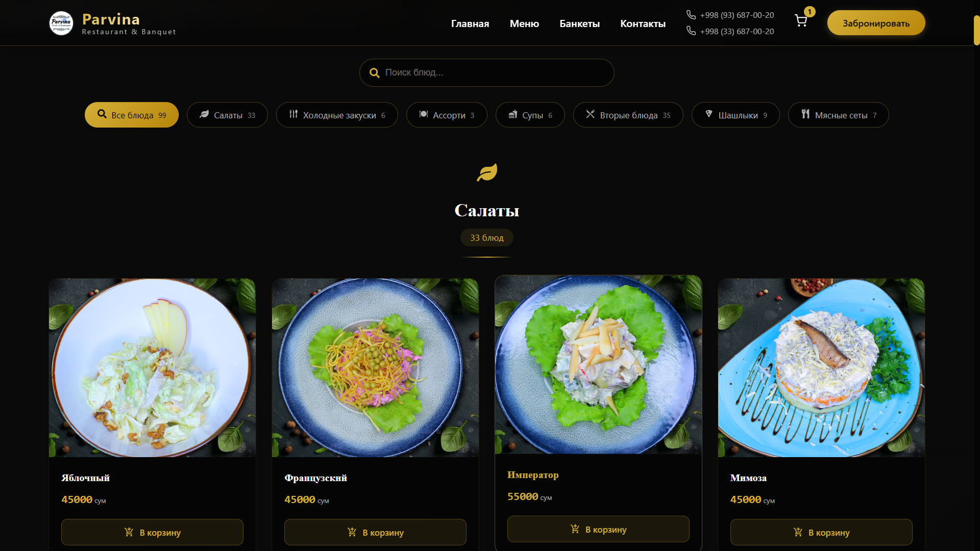Click the search magnifier icon in search bar
This screenshot has width=980, height=551.
click(374, 73)
